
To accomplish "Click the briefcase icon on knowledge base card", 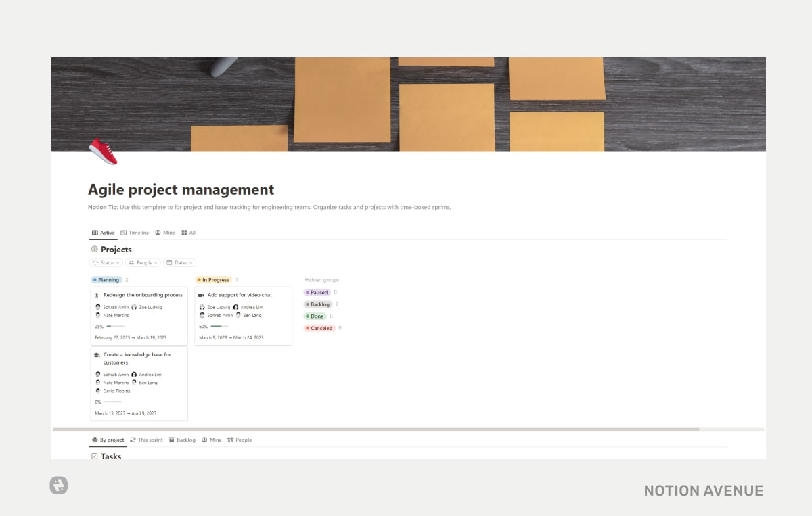I will tap(98, 354).
